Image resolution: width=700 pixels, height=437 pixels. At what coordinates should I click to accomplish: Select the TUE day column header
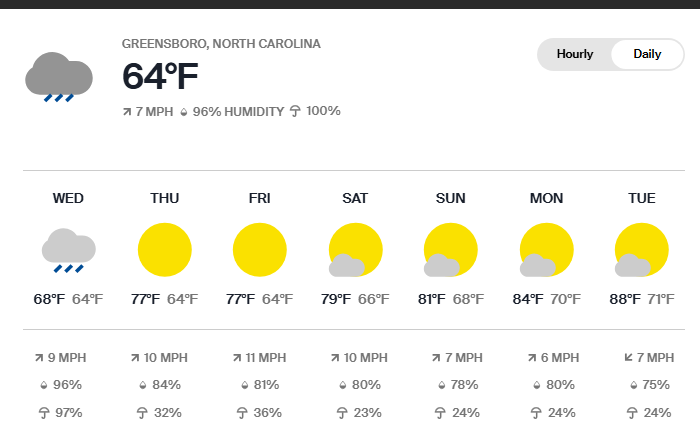[641, 198]
